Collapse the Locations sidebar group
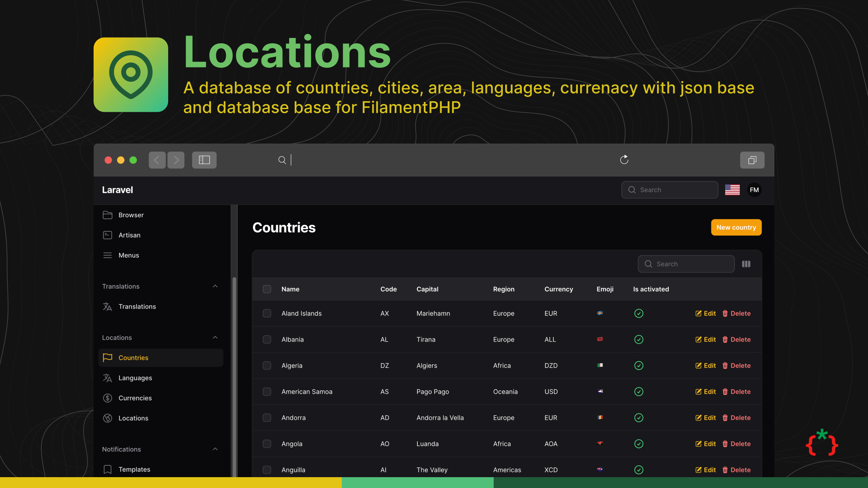The height and width of the screenshot is (488, 868). (215, 338)
